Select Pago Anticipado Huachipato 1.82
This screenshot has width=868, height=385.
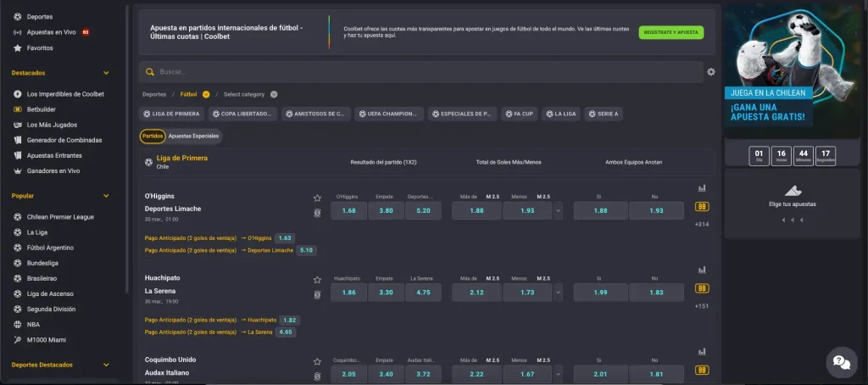click(290, 321)
